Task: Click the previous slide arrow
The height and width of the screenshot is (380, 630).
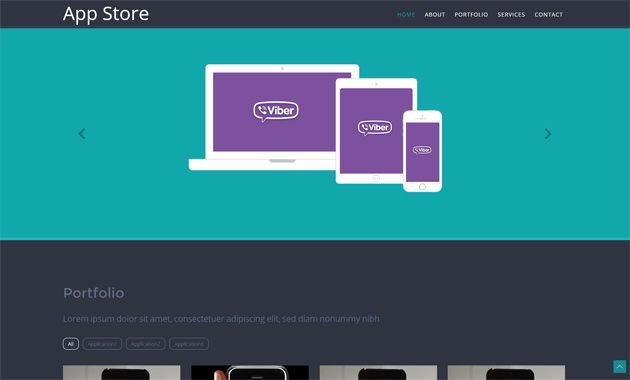Action: pos(82,134)
